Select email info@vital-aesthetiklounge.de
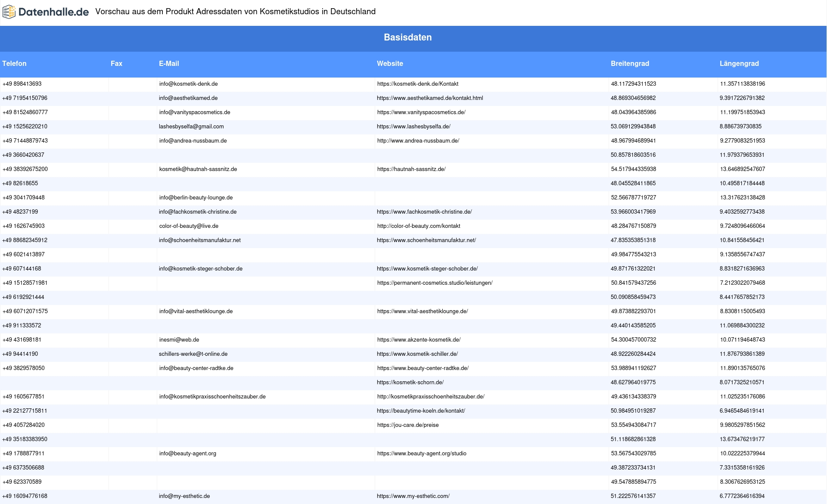 pos(196,311)
